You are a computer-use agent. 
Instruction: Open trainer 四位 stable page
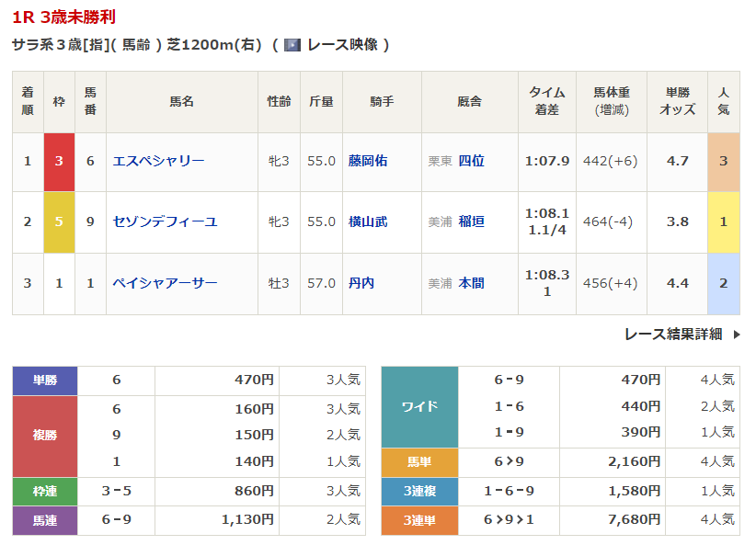[x=471, y=161]
